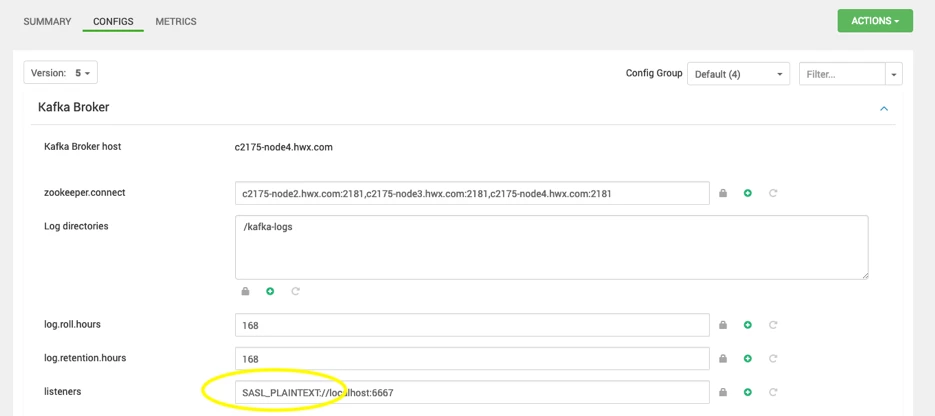
Task: Collapse the Kafka Broker section
Action: click(x=884, y=108)
